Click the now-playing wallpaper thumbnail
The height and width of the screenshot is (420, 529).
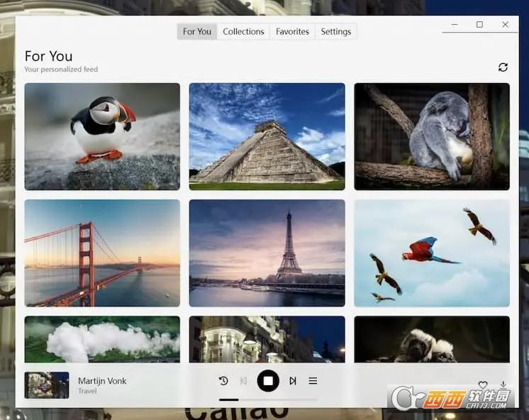[47, 385]
